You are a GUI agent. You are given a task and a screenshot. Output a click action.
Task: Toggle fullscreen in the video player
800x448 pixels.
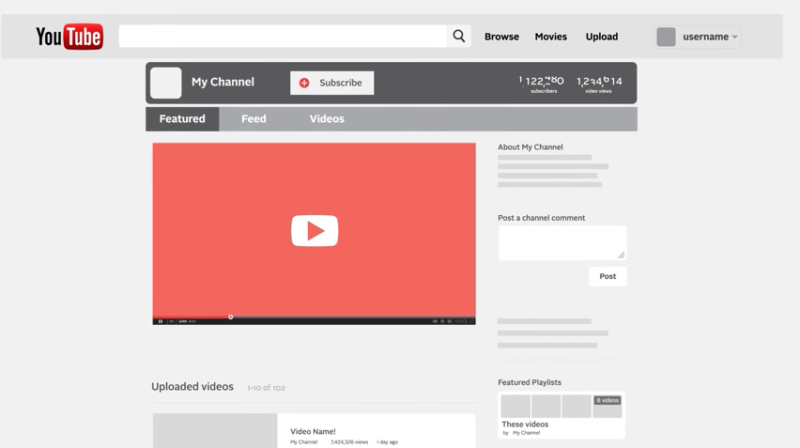(471, 321)
